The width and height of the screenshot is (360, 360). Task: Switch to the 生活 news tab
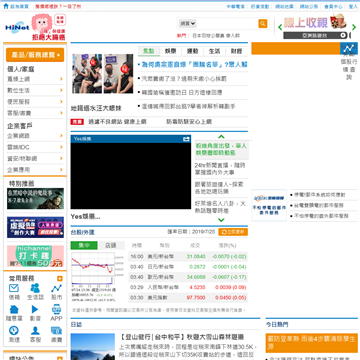[x=214, y=51]
